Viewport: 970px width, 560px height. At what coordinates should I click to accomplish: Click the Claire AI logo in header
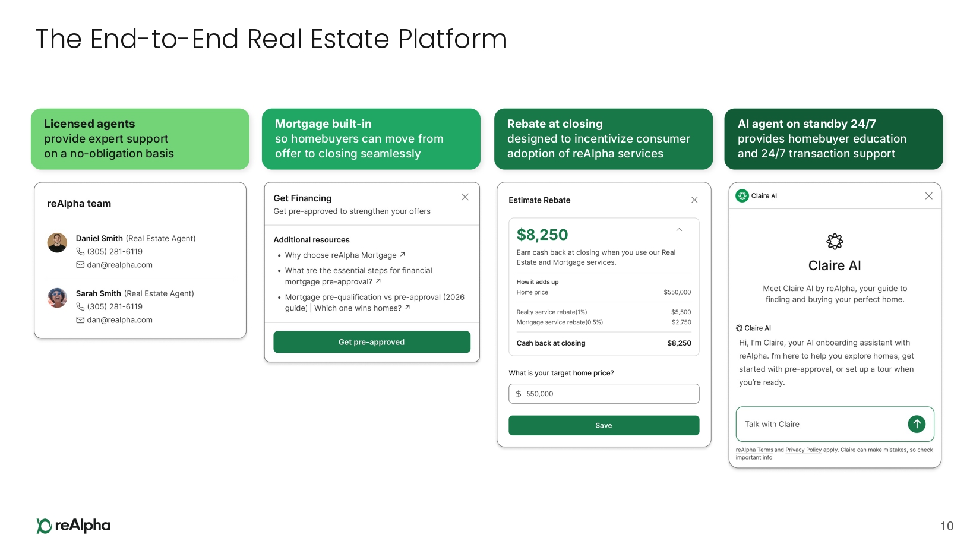(x=742, y=196)
